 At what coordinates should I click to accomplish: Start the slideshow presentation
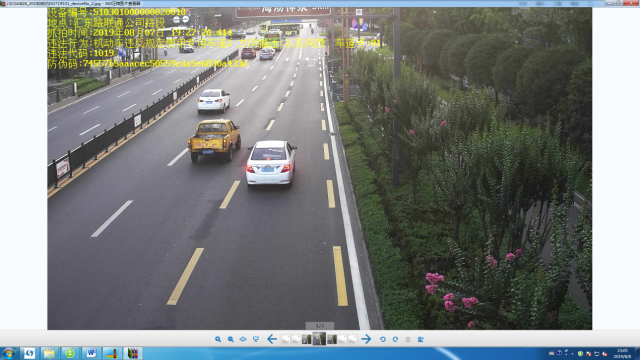(x=256, y=339)
